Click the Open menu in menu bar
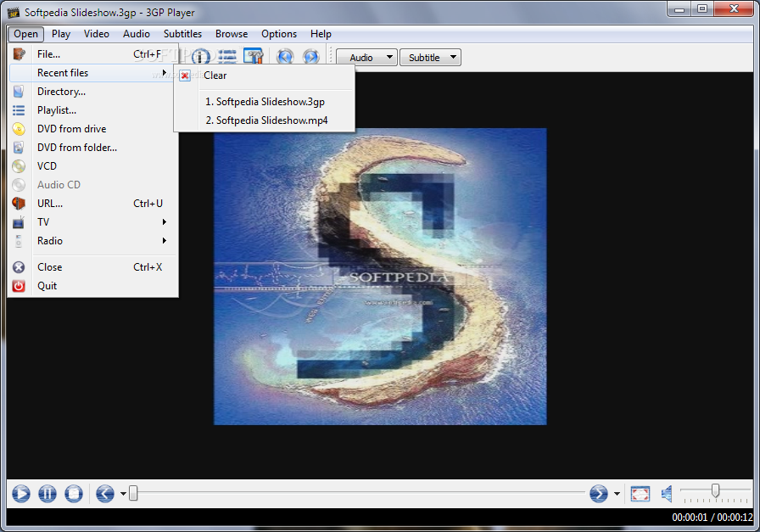 pos(25,34)
